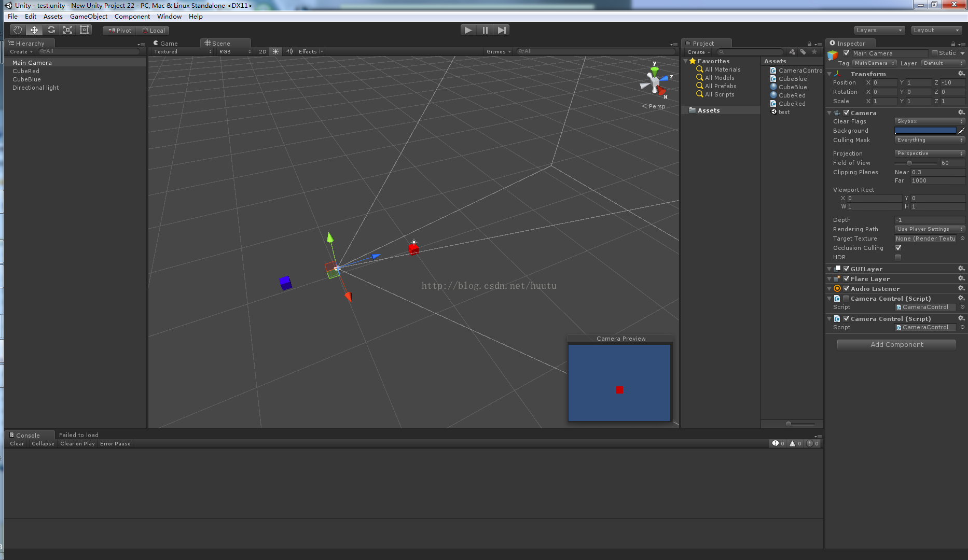Toggle console Collapse button
The width and height of the screenshot is (968, 560).
pos(43,443)
